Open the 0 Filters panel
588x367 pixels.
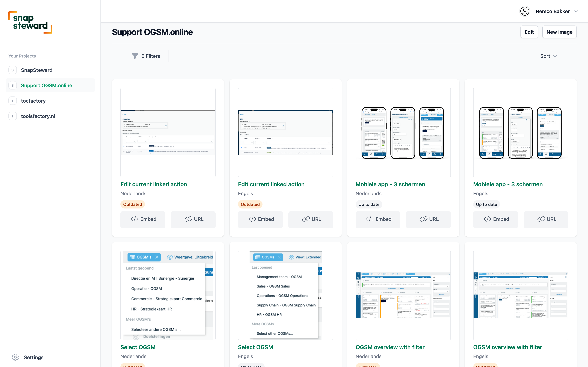click(x=150, y=56)
